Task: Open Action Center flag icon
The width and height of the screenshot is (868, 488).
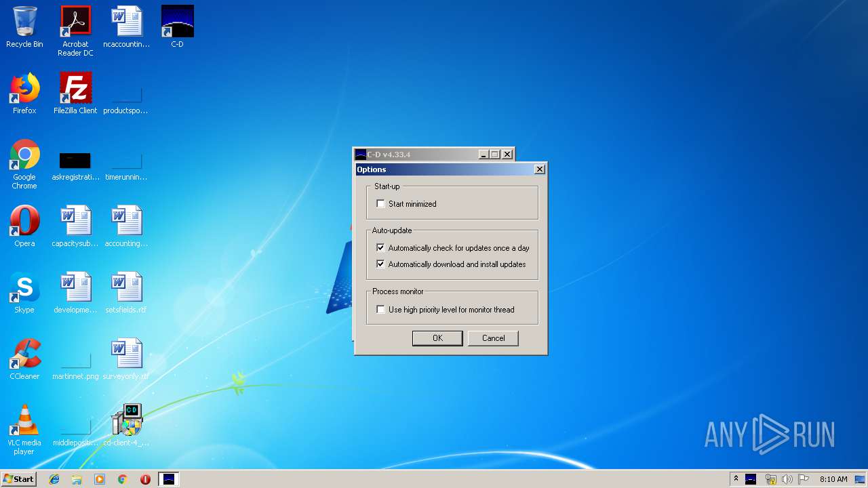Action: (x=804, y=479)
